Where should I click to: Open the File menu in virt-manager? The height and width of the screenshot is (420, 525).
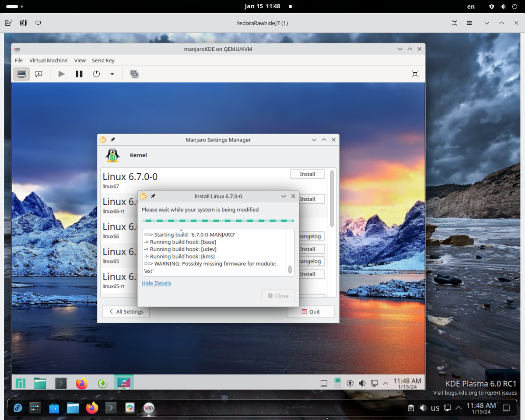(x=19, y=60)
